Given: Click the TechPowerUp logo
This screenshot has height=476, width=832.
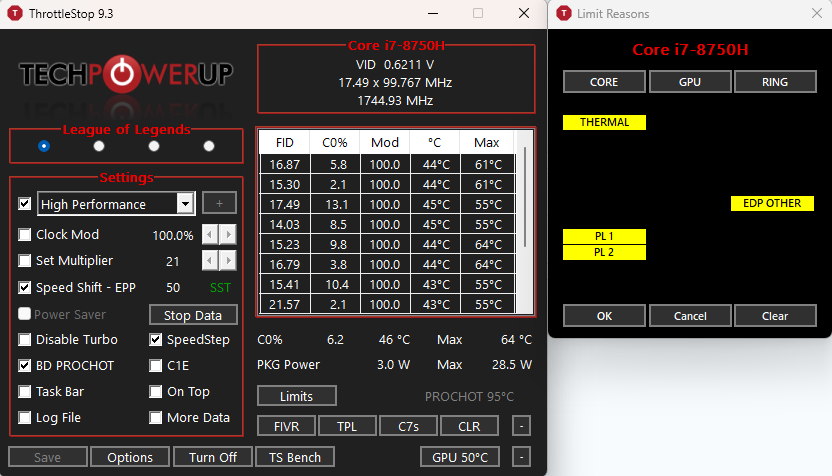Looking at the screenshot, I should click(x=126, y=74).
